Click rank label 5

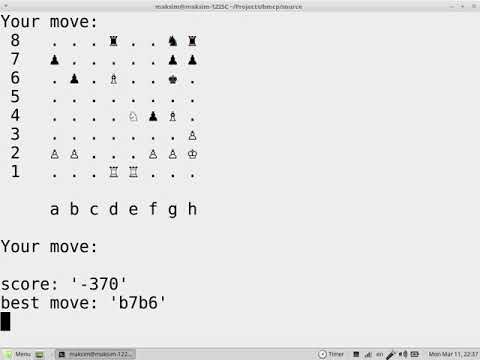point(15,97)
